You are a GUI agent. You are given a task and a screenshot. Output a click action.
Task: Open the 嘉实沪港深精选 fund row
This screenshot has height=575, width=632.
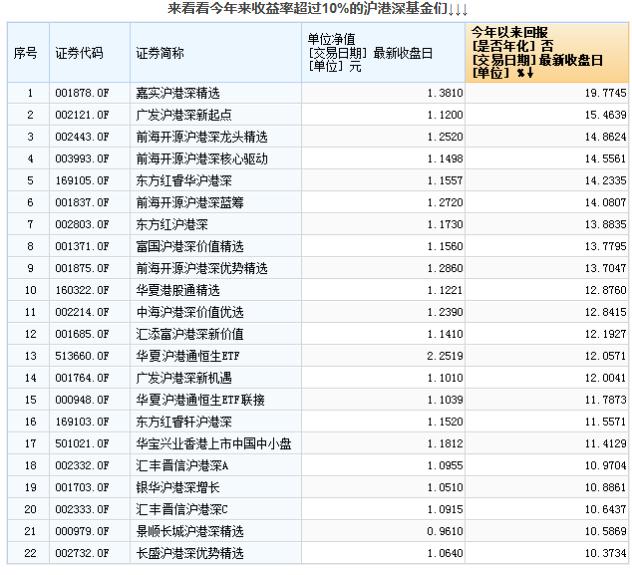181,93
